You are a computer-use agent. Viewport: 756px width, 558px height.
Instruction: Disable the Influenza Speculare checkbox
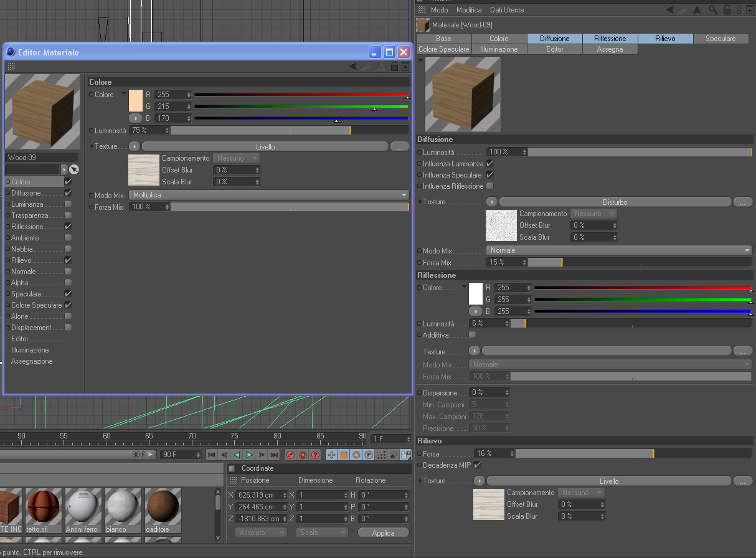pyautogui.click(x=489, y=175)
